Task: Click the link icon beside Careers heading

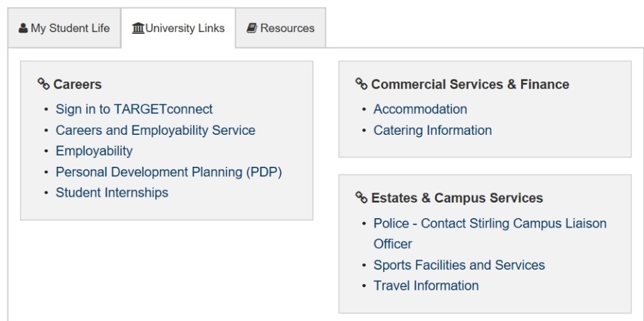Action: click(44, 84)
